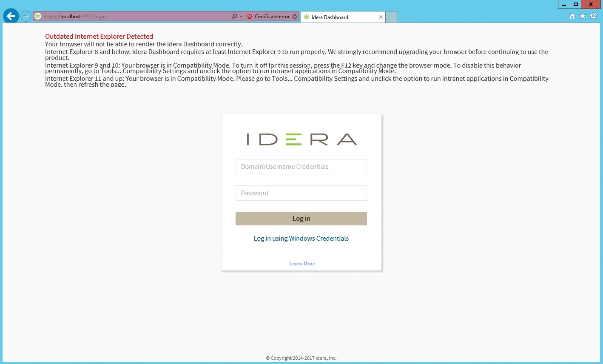Close the Internet Explorer window
The height and width of the screenshot is (364, 603).
point(591,4)
